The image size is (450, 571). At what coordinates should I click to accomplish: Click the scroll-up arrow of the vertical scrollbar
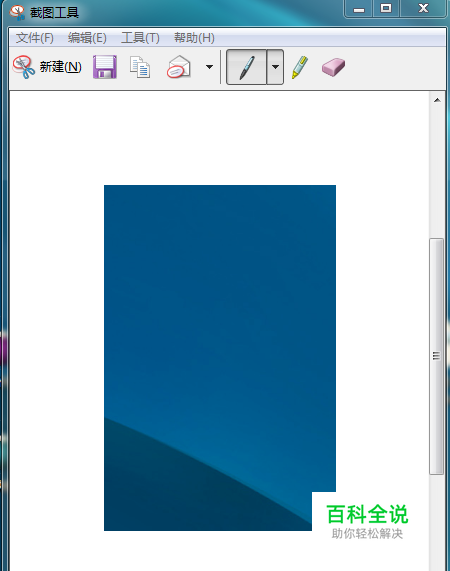pos(437,100)
